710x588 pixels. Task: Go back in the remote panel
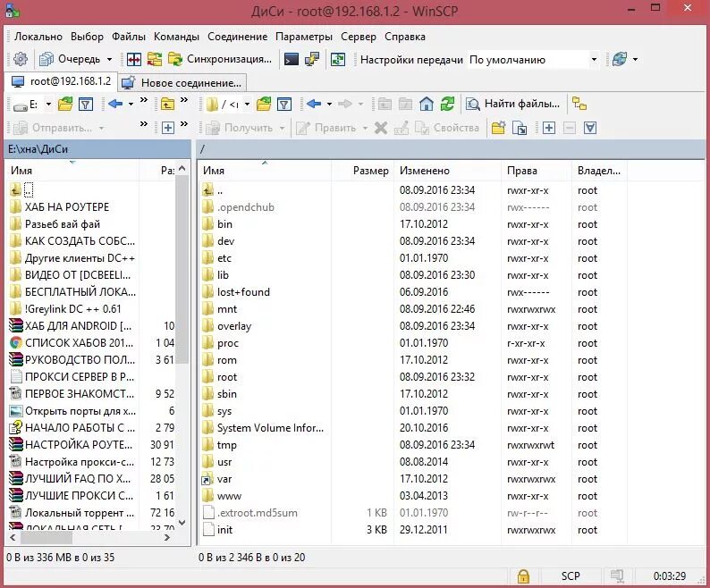click(314, 105)
